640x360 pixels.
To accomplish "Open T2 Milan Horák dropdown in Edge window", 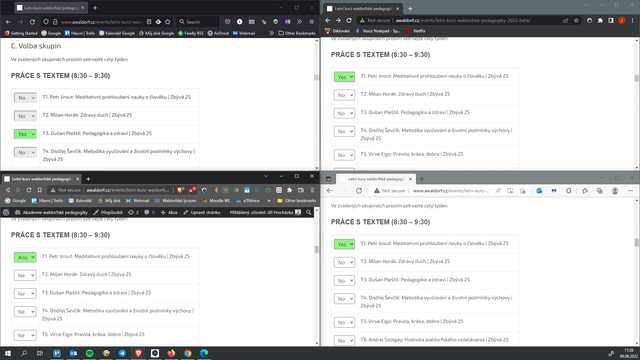I will 344,262.
